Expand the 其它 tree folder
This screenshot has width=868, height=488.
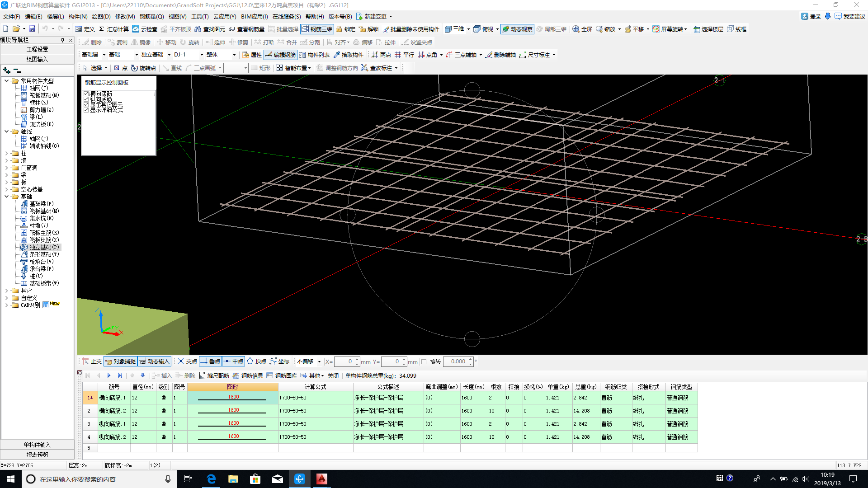tap(6, 291)
